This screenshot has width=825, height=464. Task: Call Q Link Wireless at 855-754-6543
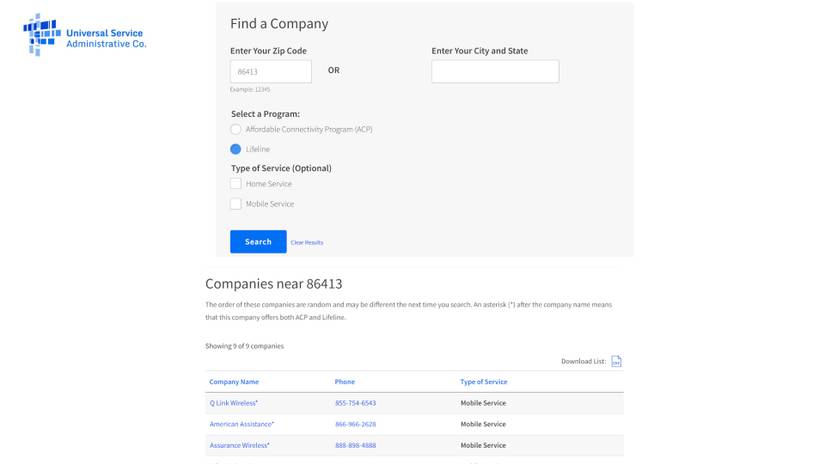pos(355,403)
